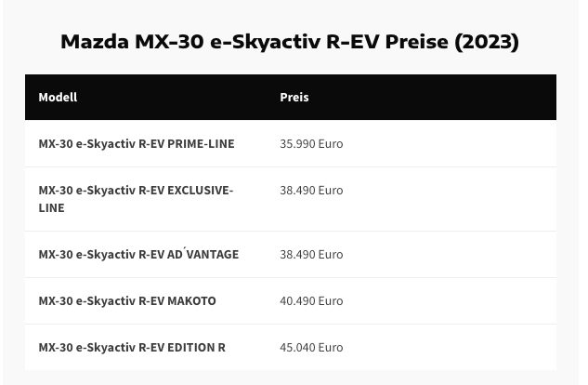Click the PRIME-LINE model name
The height and width of the screenshot is (385, 588).
[137, 144]
